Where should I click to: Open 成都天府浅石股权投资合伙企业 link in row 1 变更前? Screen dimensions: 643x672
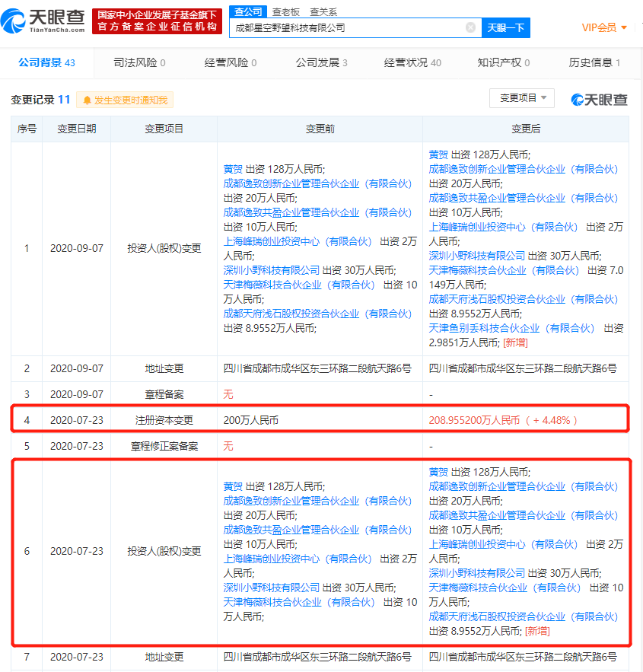pos(317,314)
